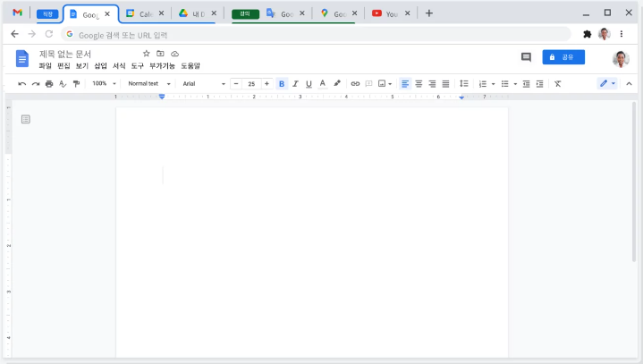Collapse the menus with chevron

coord(629,84)
